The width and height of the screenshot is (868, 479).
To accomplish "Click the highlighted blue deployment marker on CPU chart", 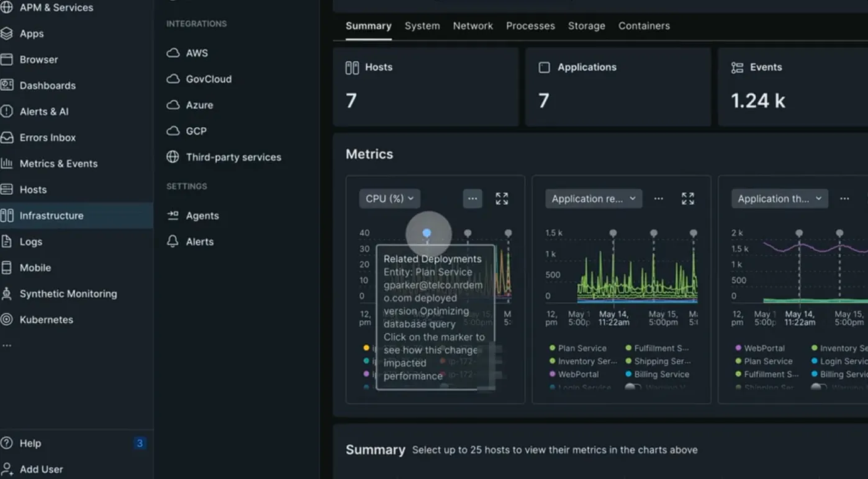I will pyautogui.click(x=427, y=233).
